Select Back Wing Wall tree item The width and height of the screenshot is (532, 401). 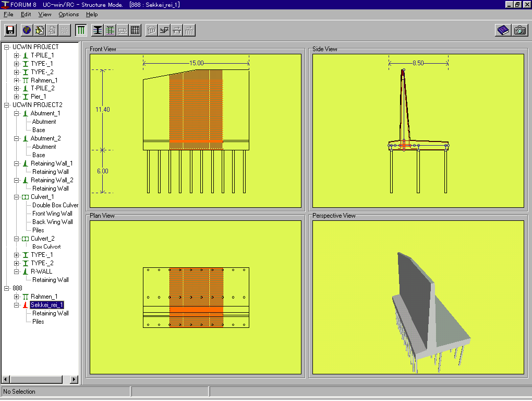point(52,222)
